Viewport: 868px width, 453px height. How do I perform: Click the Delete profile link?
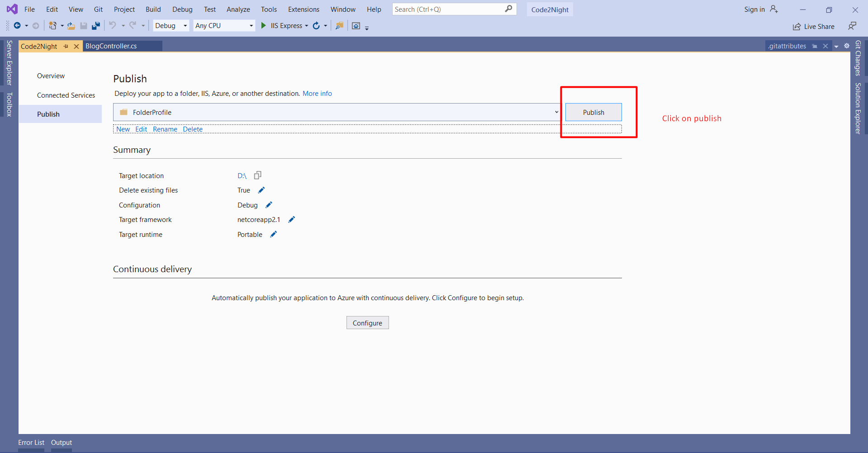pyautogui.click(x=193, y=129)
